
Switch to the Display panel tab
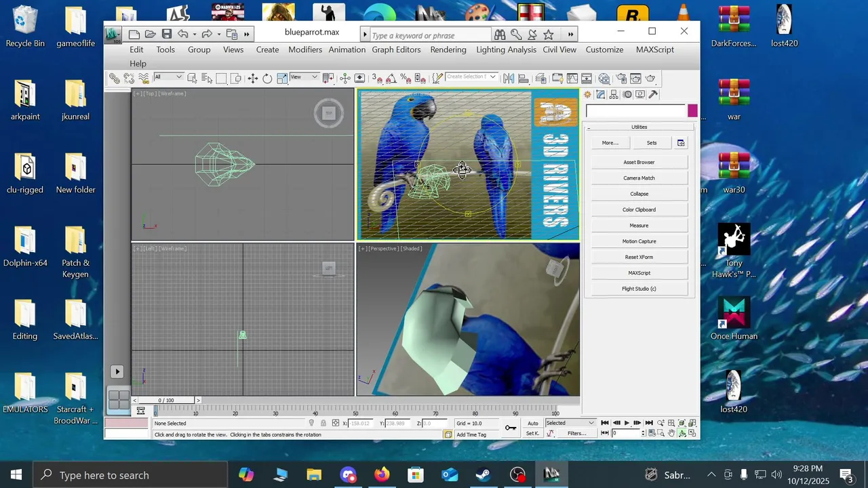pos(639,94)
